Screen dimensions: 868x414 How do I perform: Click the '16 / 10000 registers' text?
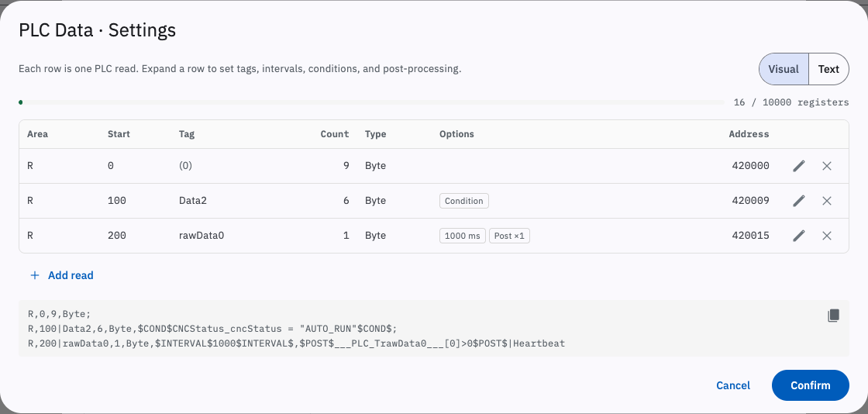791,102
